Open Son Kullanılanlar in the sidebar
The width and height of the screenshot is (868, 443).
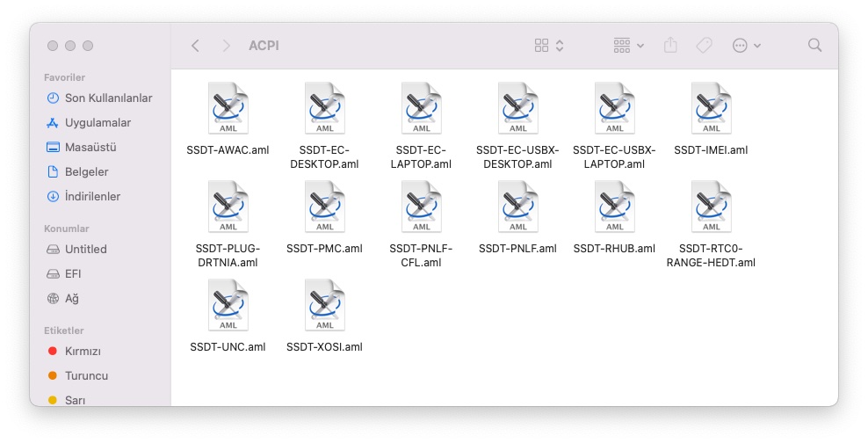[x=99, y=98]
